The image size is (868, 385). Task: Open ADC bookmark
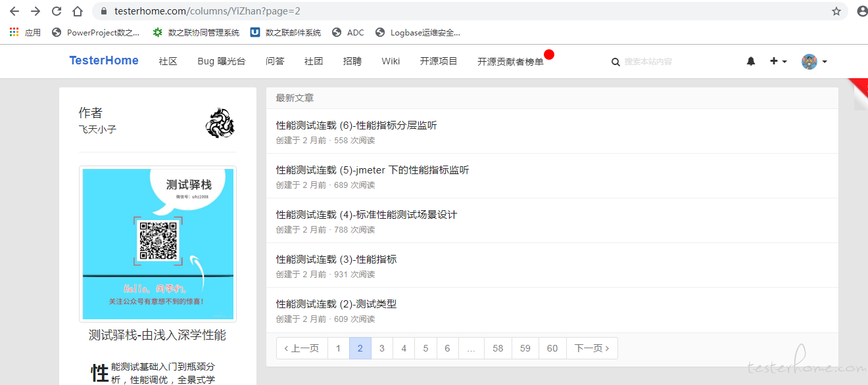point(348,32)
